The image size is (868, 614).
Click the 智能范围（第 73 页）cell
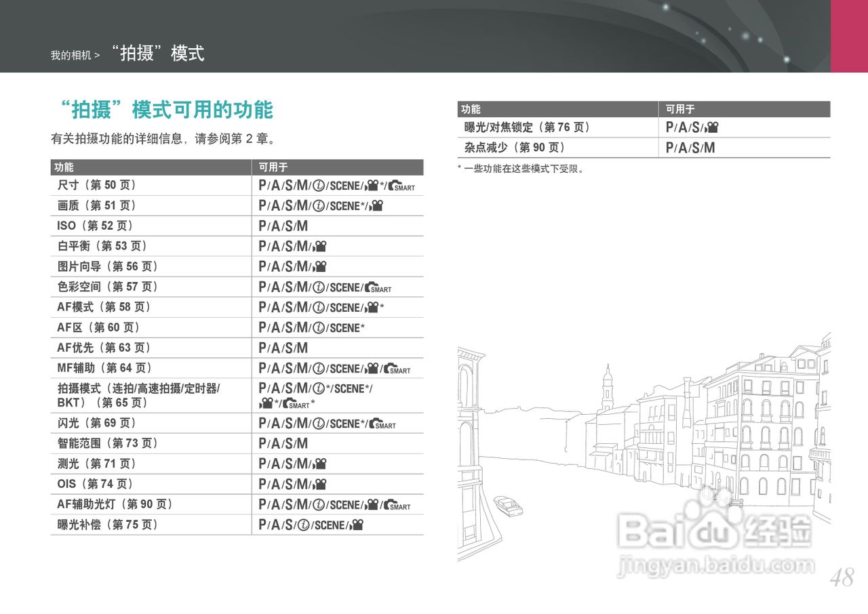click(151, 444)
